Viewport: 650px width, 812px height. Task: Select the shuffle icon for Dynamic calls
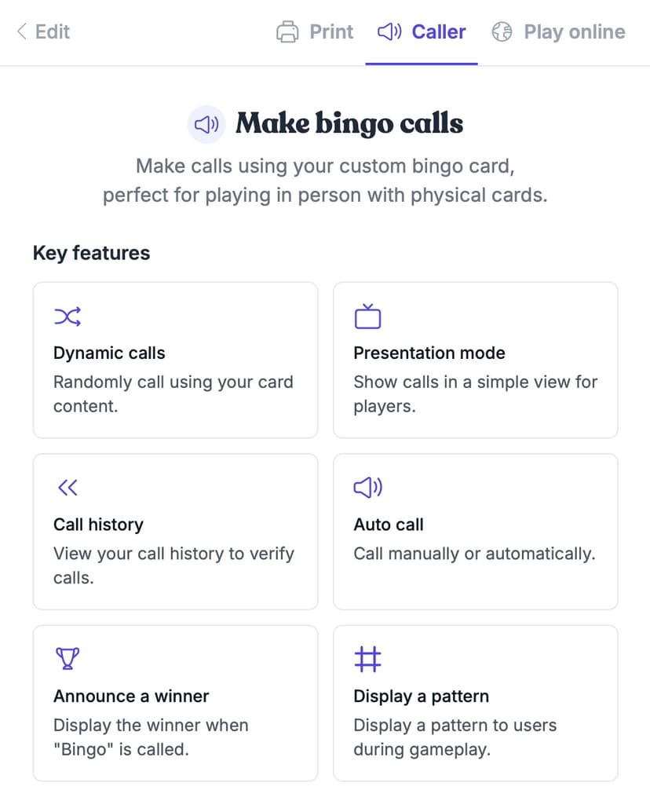[68, 316]
